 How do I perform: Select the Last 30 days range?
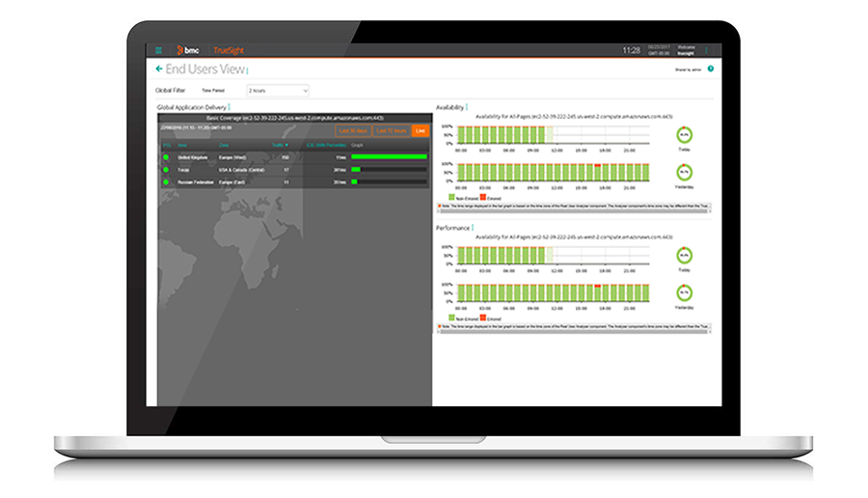[352, 130]
